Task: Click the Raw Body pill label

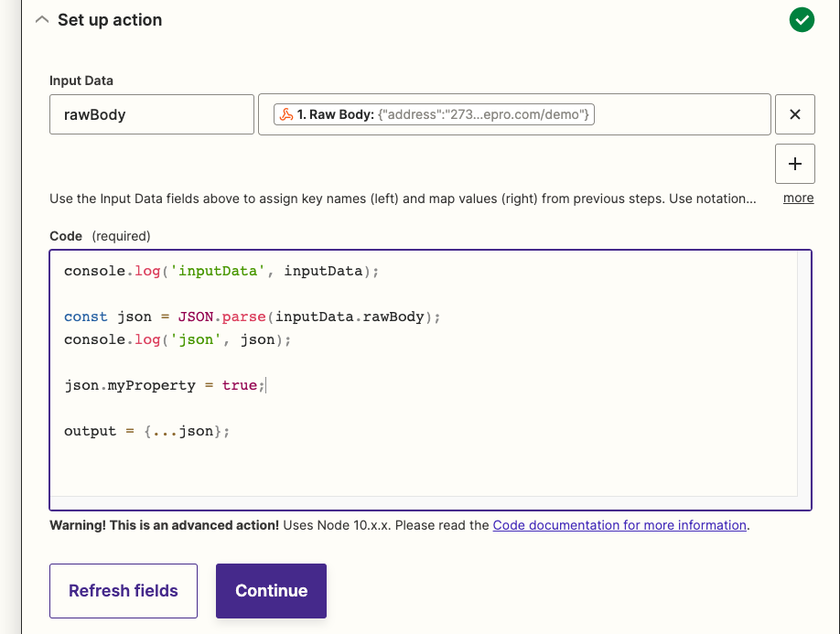Action: coord(335,115)
